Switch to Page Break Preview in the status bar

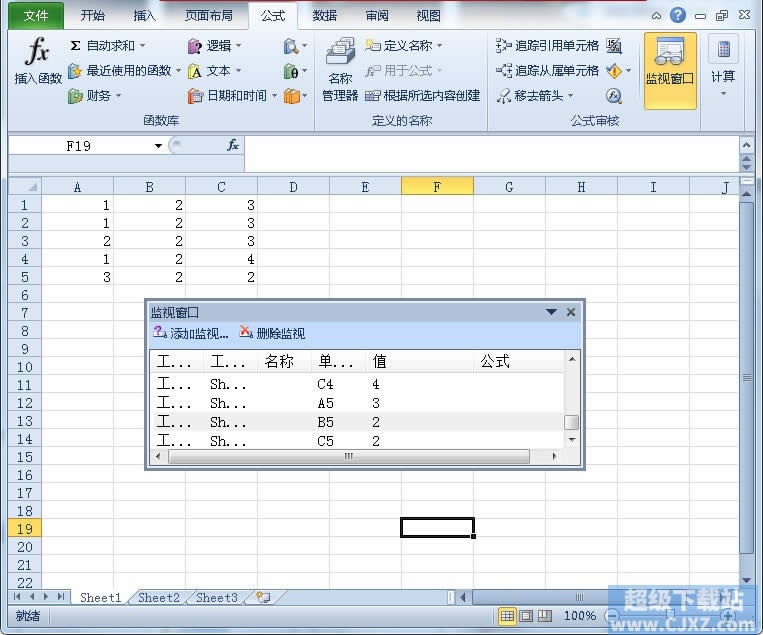pyautogui.click(x=545, y=616)
